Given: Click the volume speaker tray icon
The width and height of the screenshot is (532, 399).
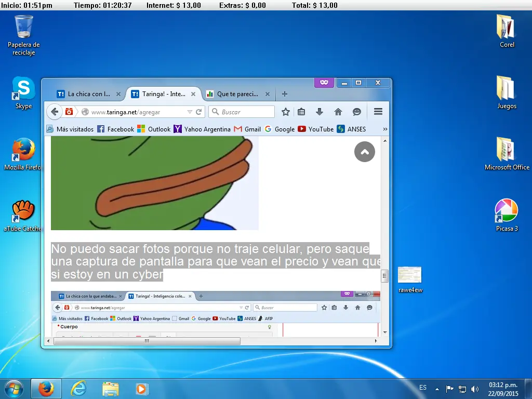Looking at the screenshot, I should pos(475,389).
